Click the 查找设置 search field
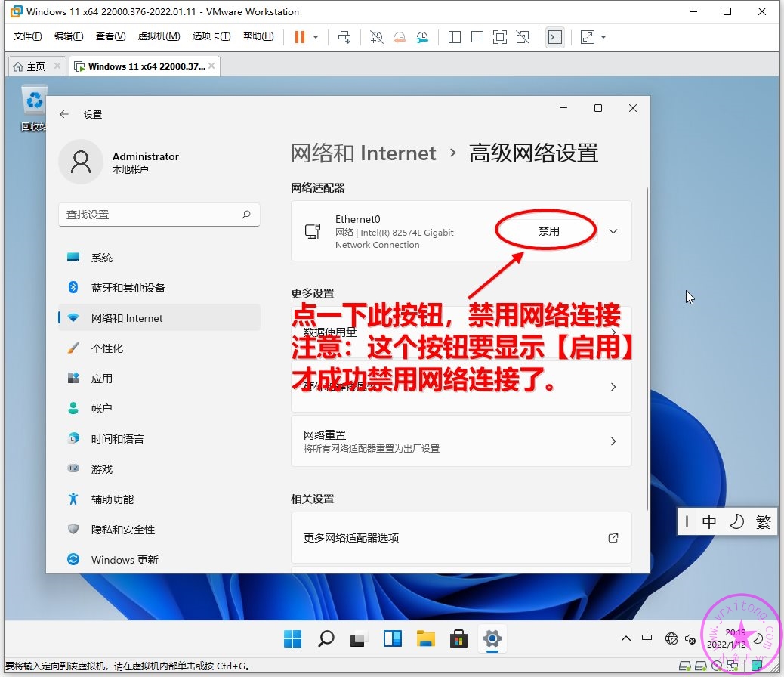Viewport: 784px width, 677px height. pyautogui.click(x=159, y=215)
